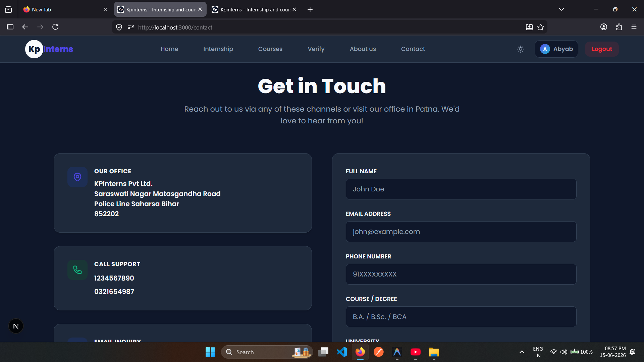
Task: Open the Next.js dev tools badge
Action: point(16,326)
